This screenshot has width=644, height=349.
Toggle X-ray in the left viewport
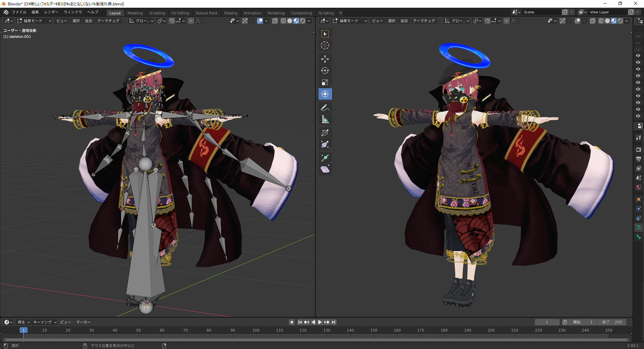(275, 21)
